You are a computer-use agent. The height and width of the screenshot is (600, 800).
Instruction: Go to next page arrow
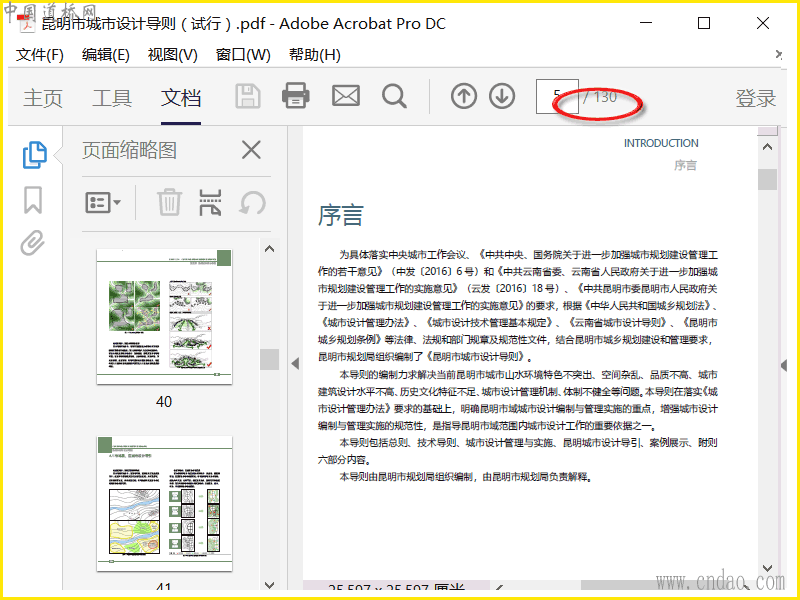(x=502, y=96)
